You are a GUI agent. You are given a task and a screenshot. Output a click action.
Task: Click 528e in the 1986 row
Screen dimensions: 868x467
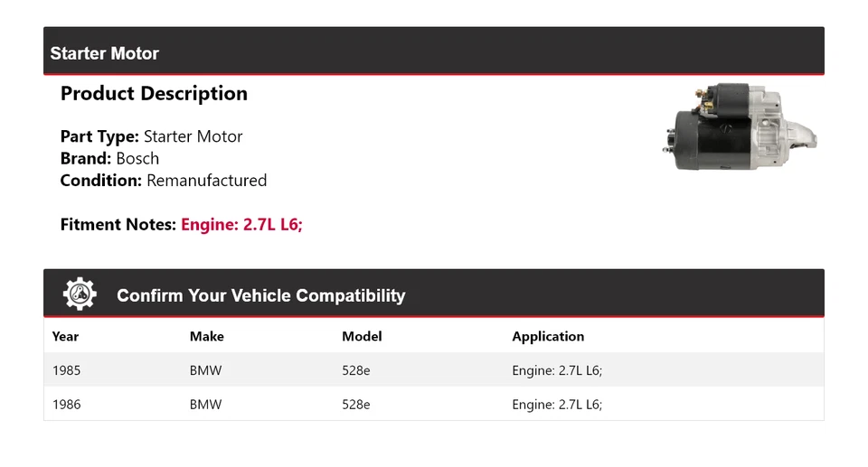pyautogui.click(x=355, y=405)
